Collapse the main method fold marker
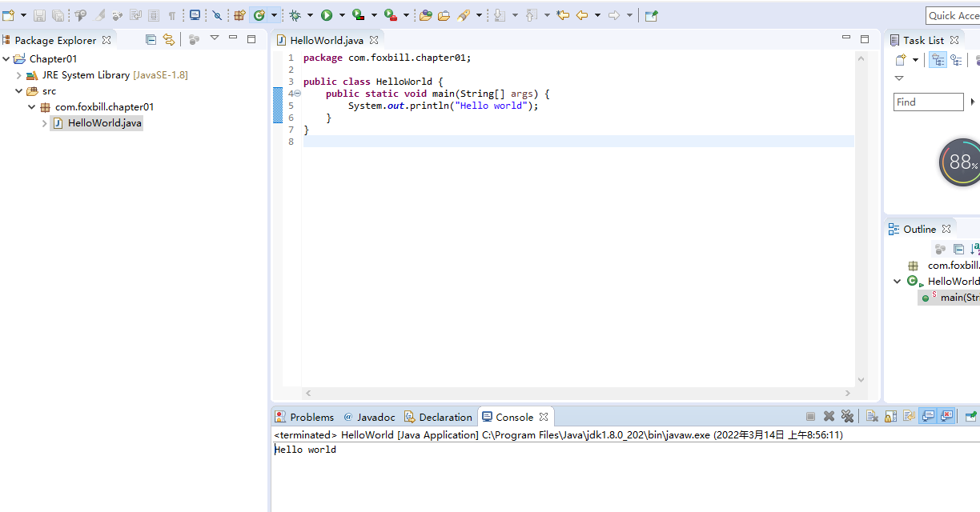Image resolution: width=980 pixels, height=512 pixels. click(297, 94)
